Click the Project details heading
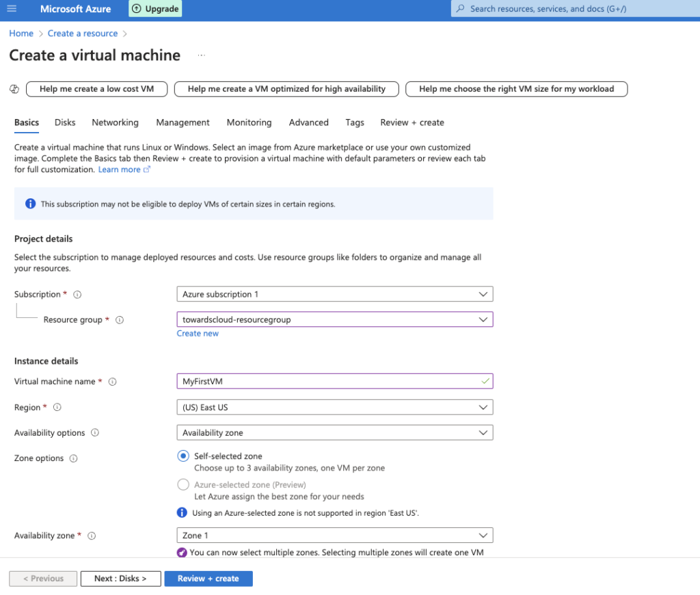 [x=43, y=239]
